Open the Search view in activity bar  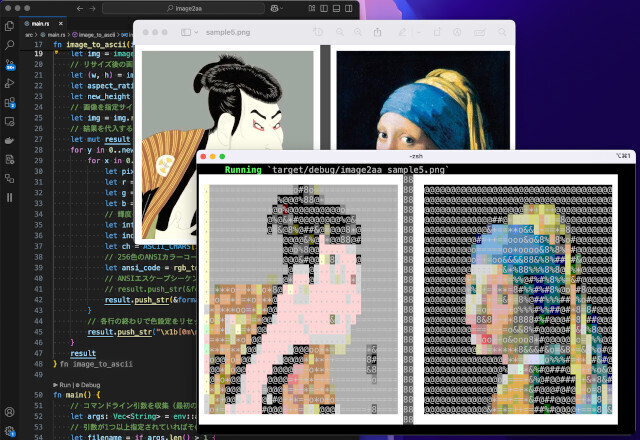10,45
